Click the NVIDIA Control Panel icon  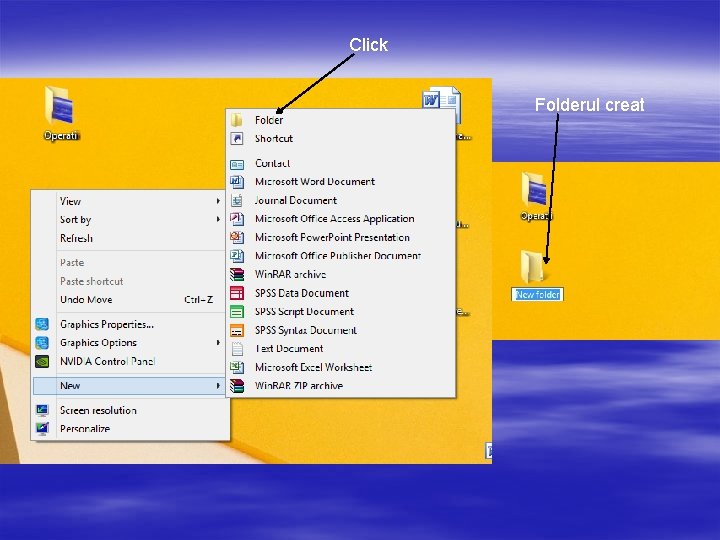coord(42,361)
